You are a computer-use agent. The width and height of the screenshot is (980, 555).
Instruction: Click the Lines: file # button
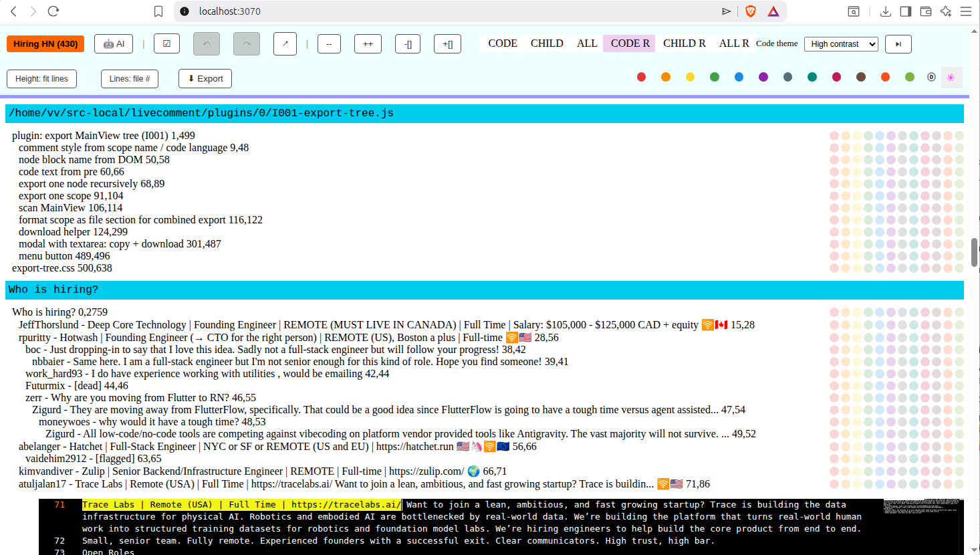(130, 79)
